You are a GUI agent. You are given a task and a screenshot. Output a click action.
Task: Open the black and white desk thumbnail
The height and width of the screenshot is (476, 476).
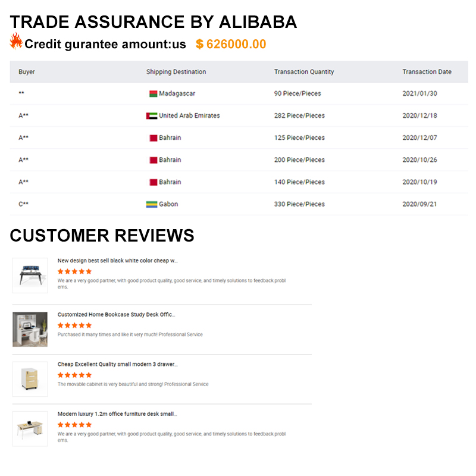30,275
